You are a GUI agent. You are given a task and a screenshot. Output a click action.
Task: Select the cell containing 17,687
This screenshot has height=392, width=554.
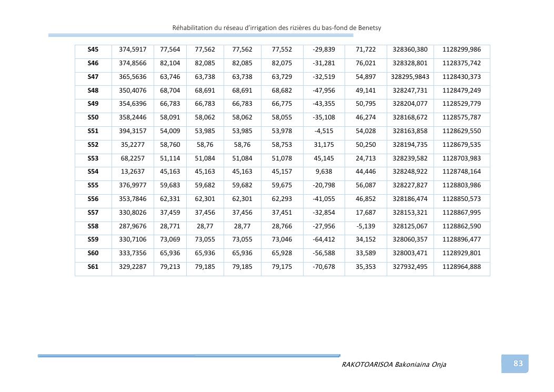366,213
